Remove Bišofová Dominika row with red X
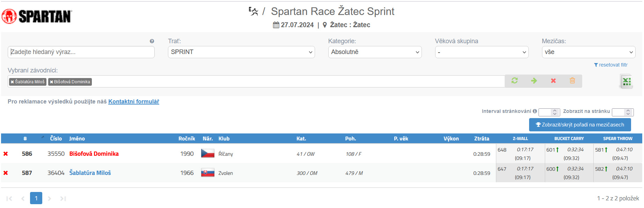The image size is (644, 208). (6, 154)
